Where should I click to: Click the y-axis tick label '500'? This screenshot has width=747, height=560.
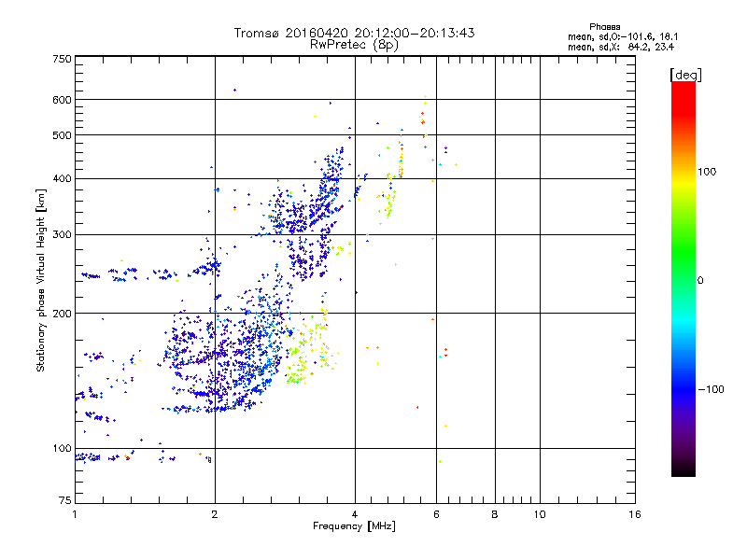point(62,135)
